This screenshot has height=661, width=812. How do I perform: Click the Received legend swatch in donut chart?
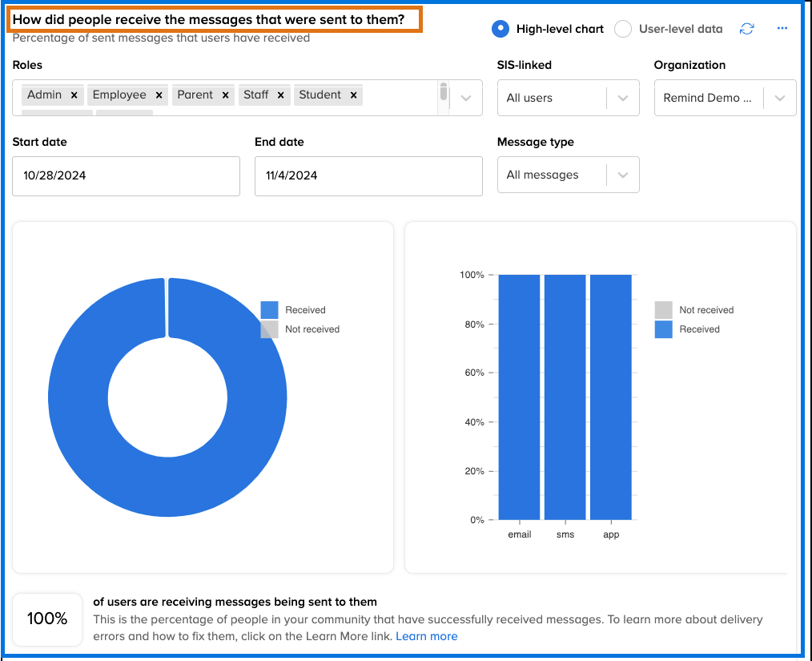270,310
